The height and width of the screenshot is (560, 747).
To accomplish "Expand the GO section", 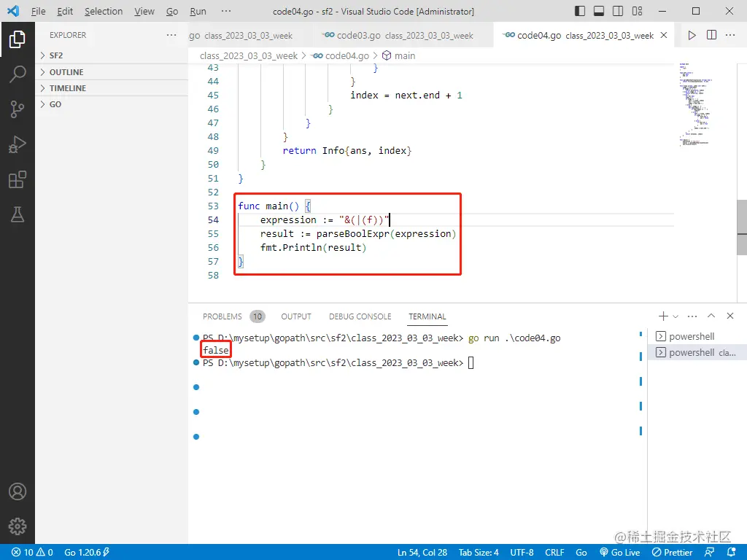I will coord(112,104).
